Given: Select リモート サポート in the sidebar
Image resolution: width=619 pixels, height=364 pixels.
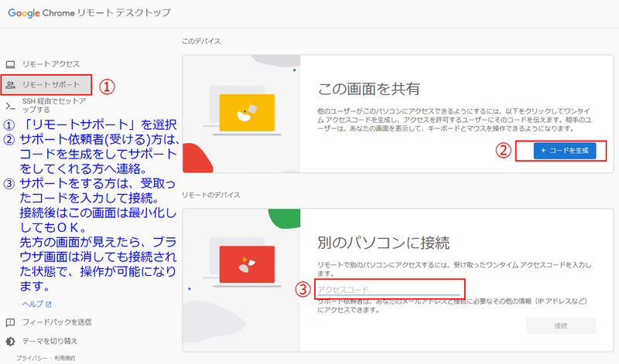Looking at the screenshot, I should (46, 84).
